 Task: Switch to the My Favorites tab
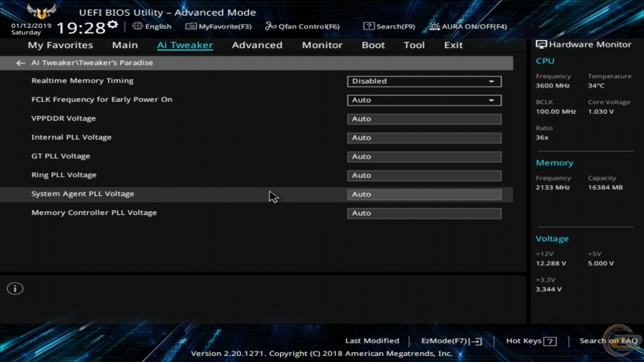pyautogui.click(x=60, y=45)
